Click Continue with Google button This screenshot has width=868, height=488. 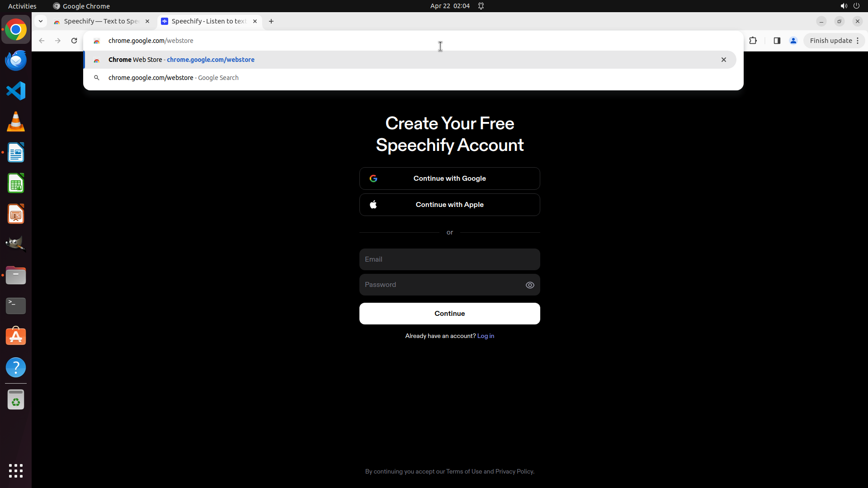(449, 178)
